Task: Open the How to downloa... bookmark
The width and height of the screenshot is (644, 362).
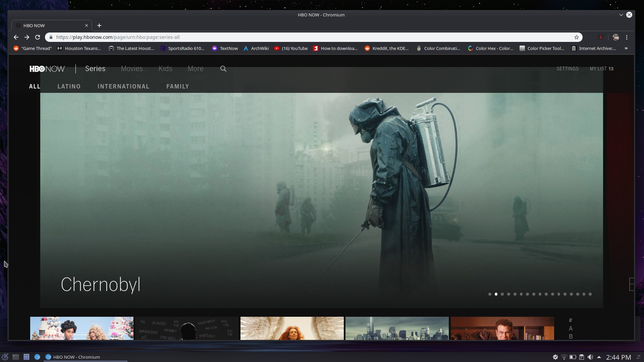Action: tap(335, 48)
